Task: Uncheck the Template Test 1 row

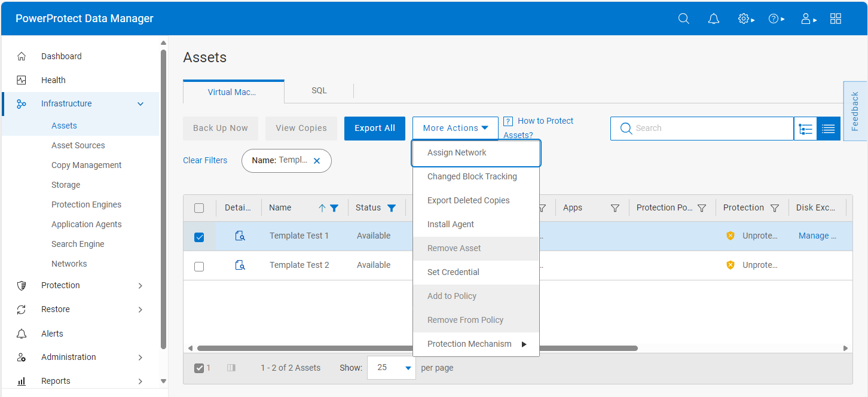Action: pyautogui.click(x=199, y=236)
